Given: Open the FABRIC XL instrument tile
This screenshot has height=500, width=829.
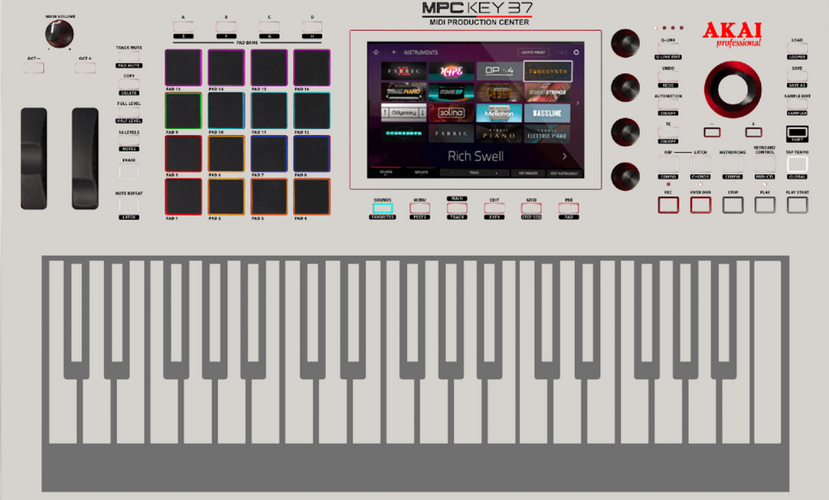Looking at the screenshot, I should (x=403, y=71).
